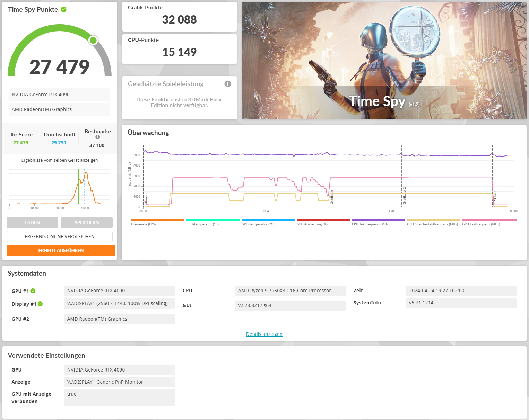The image size is (529, 420).
Task: Click the GPU #2 AMD Radeon value field
Action: [x=120, y=319]
